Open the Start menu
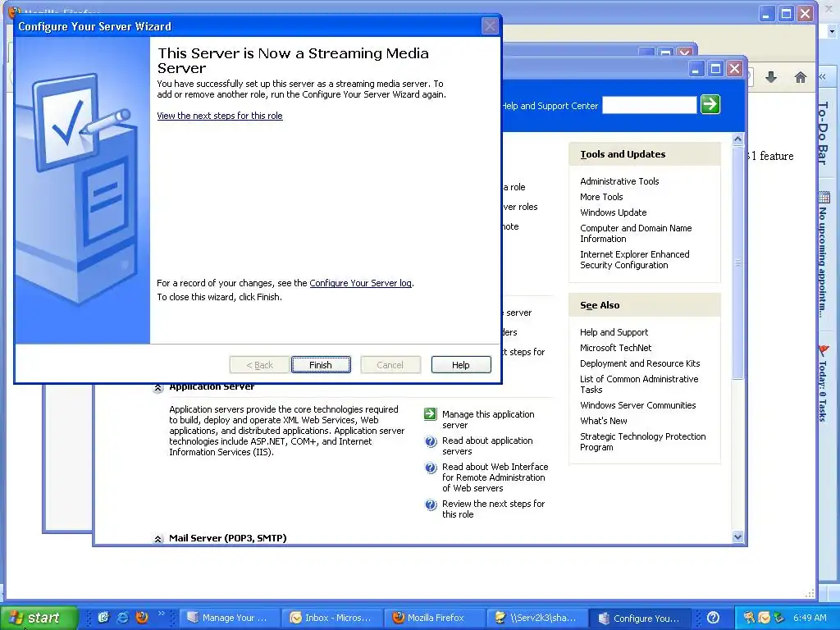Screen dimensions: 840x630 pos(39,618)
